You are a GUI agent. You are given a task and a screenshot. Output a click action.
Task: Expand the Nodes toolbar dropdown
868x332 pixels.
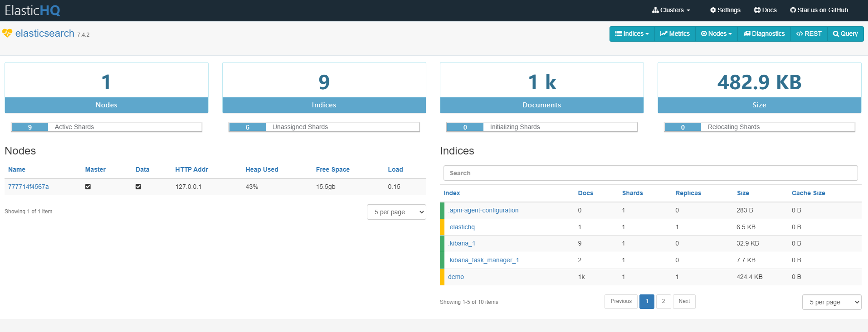(717, 34)
